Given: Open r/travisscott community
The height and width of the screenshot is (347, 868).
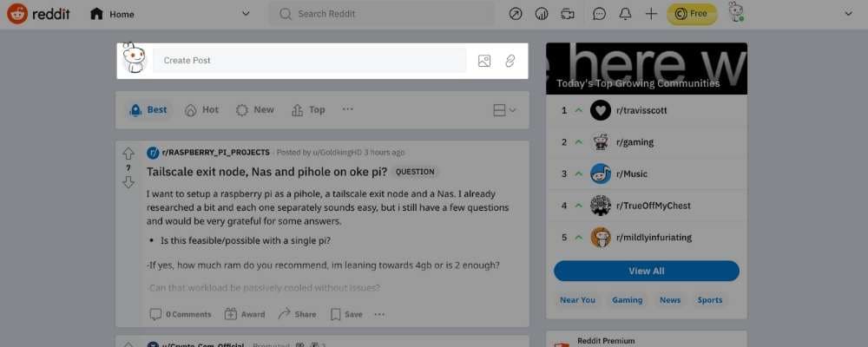Looking at the screenshot, I should pos(641,111).
